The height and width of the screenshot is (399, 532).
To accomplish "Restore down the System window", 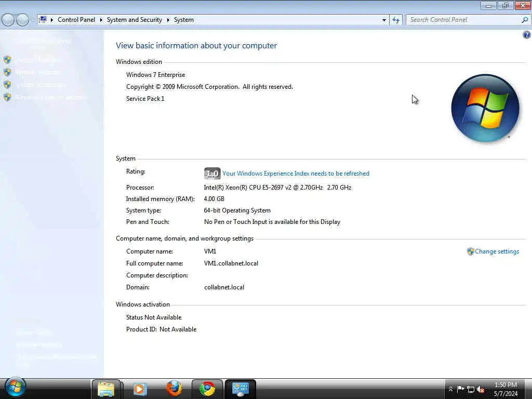I will [506, 5].
